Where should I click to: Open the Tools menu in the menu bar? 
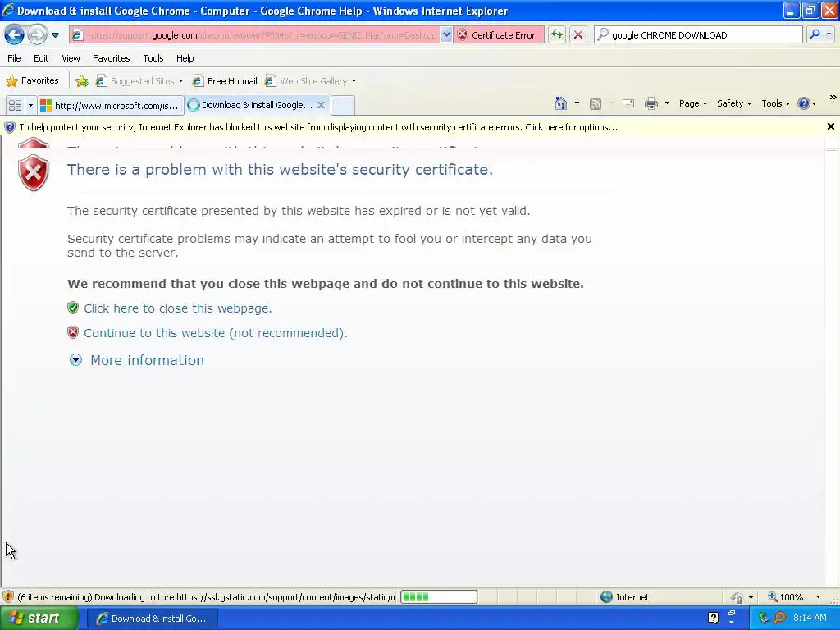pos(153,58)
